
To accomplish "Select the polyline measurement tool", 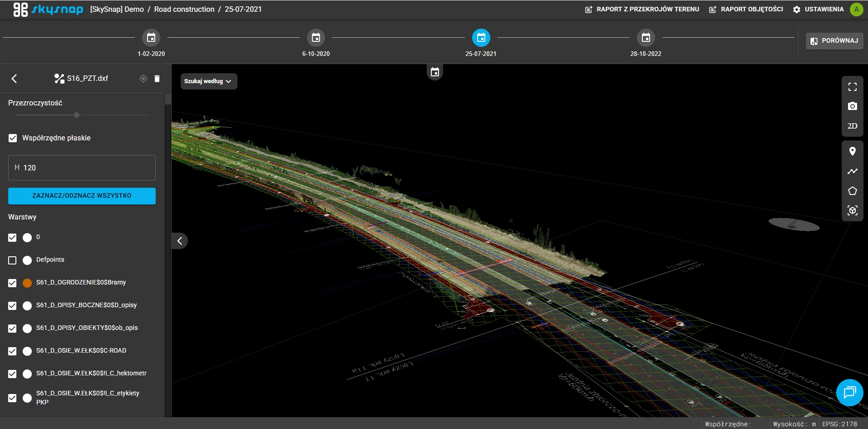I will tap(852, 171).
